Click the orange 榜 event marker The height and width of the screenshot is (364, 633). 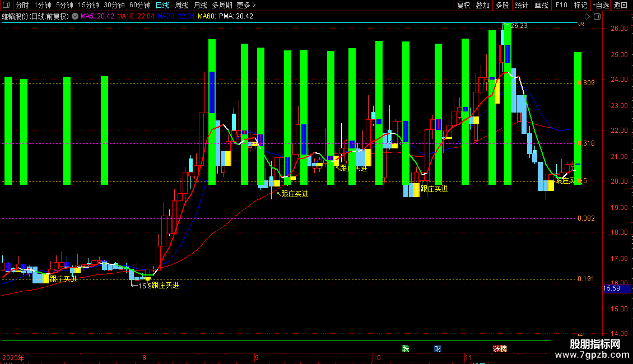(x=504, y=349)
